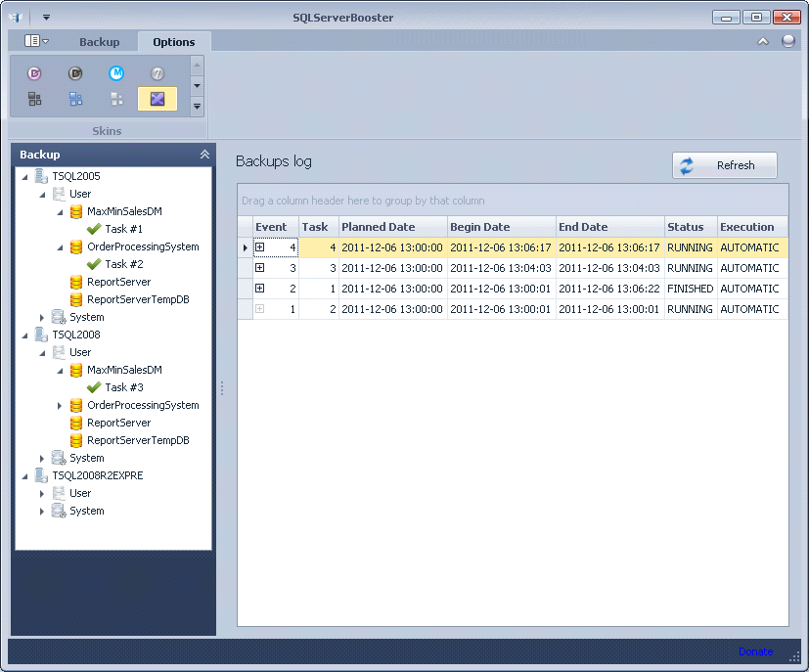Select the TSQL2008 server in tree
The image size is (809, 672).
(x=76, y=335)
